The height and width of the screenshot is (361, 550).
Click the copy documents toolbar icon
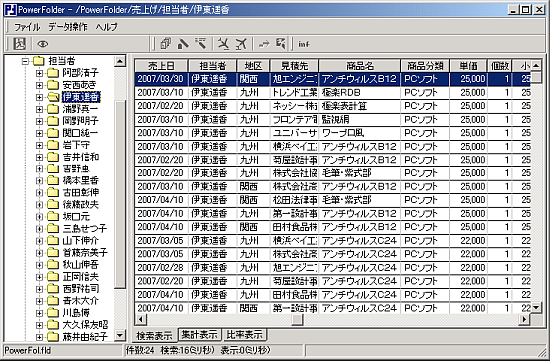[165, 44]
